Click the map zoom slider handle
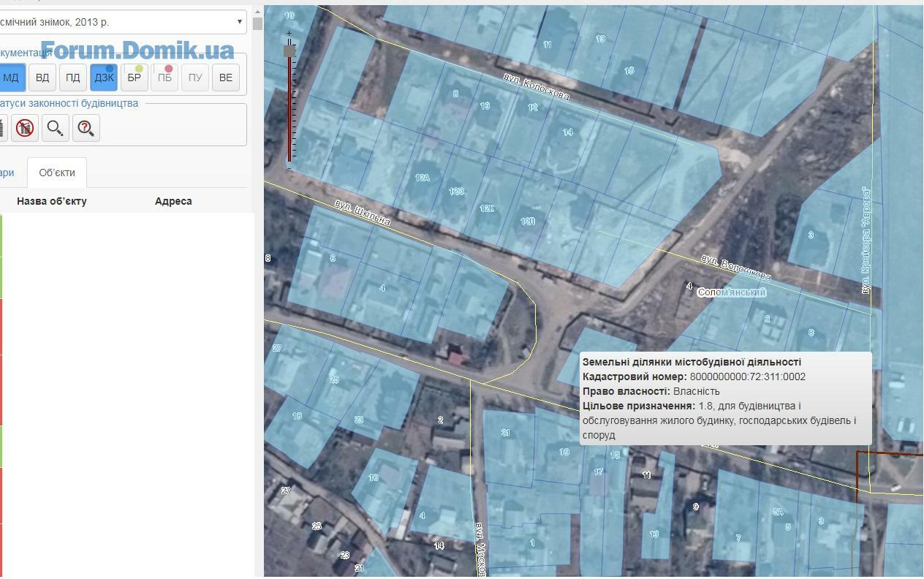Viewport: 924px width, 579px height. click(289, 50)
